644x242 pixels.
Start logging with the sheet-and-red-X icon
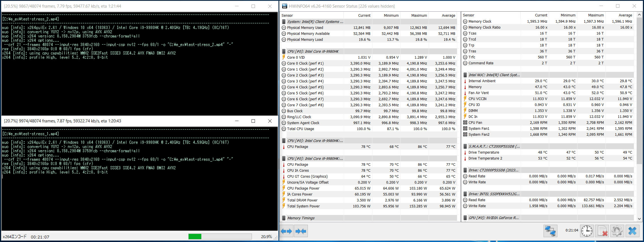[602, 231]
